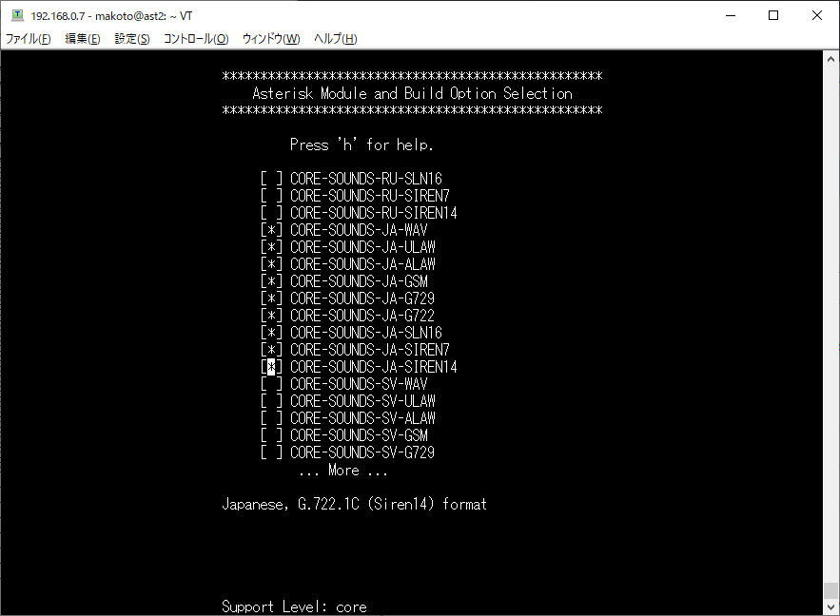Enable CORE-SOUNDS-SV-GSM checkbox
Viewport: 840px width, 616px height.
[271, 435]
